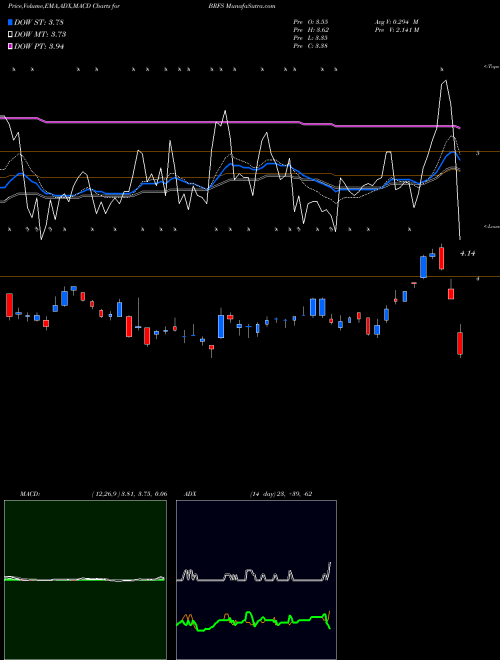
Task: Click the magenta DOW PT legend swatch
Action: point(11,47)
